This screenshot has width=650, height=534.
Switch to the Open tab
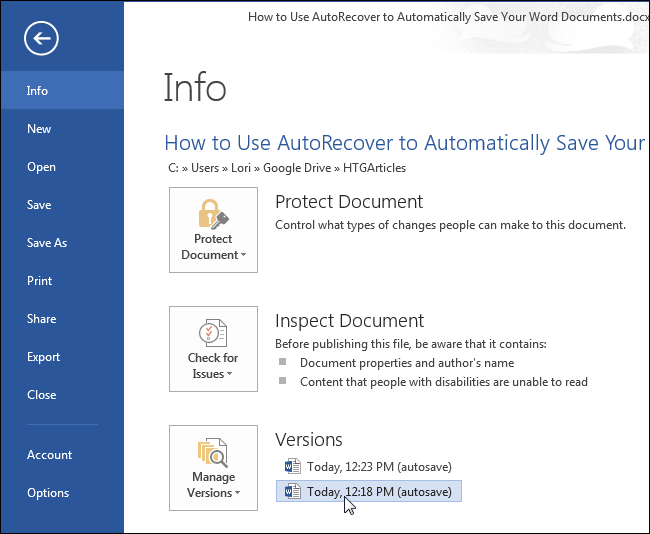(x=41, y=167)
